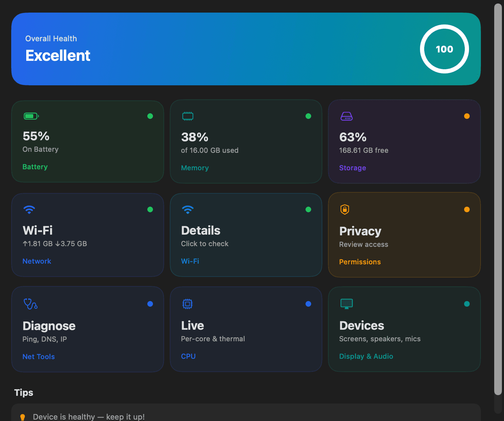Click 'Device is healthy' tip text

(89, 417)
